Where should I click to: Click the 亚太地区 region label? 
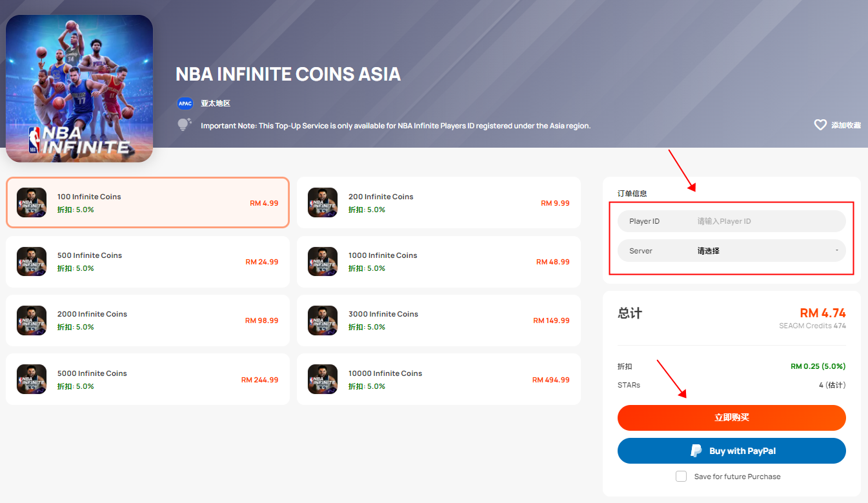tap(216, 103)
